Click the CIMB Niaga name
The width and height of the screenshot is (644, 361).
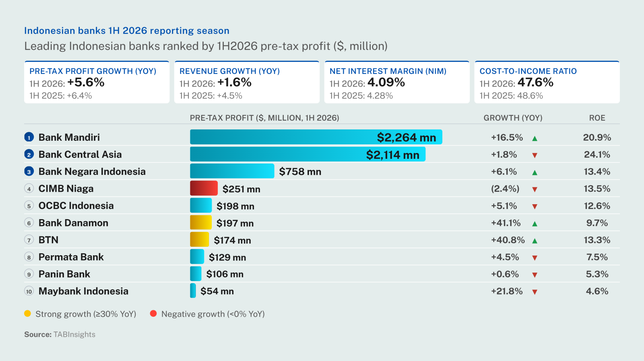pos(66,189)
